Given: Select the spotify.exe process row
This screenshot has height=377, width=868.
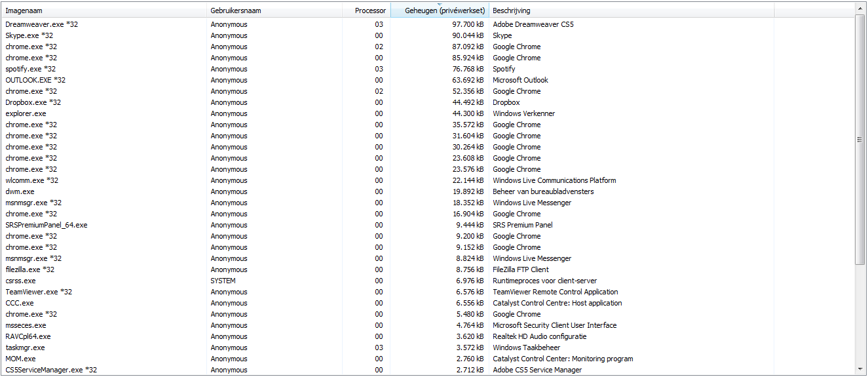Looking at the screenshot, I should coord(30,69).
